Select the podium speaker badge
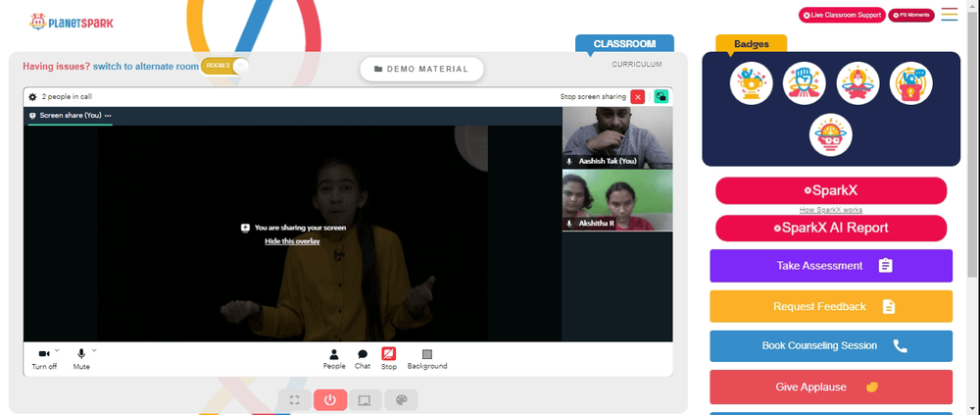Viewport: 980px width, 415px height. 911,83
